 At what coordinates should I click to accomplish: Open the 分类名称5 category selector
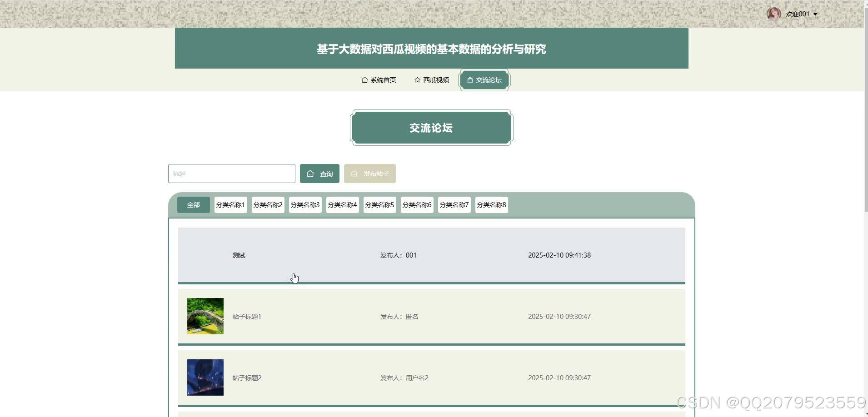[379, 204]
